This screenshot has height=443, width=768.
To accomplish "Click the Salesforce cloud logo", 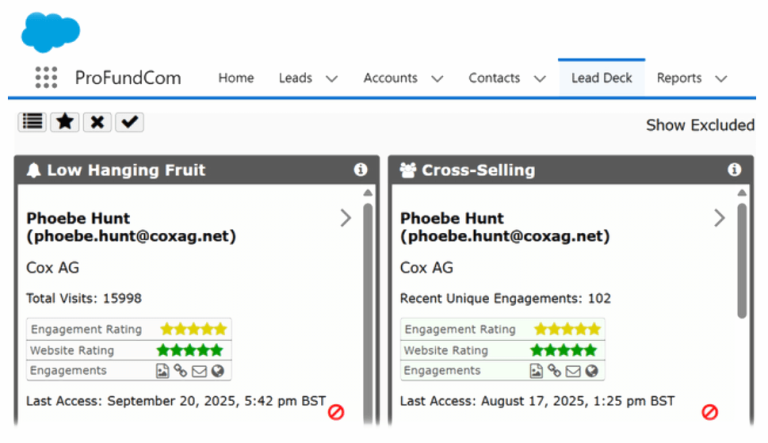I will point(51,32).
